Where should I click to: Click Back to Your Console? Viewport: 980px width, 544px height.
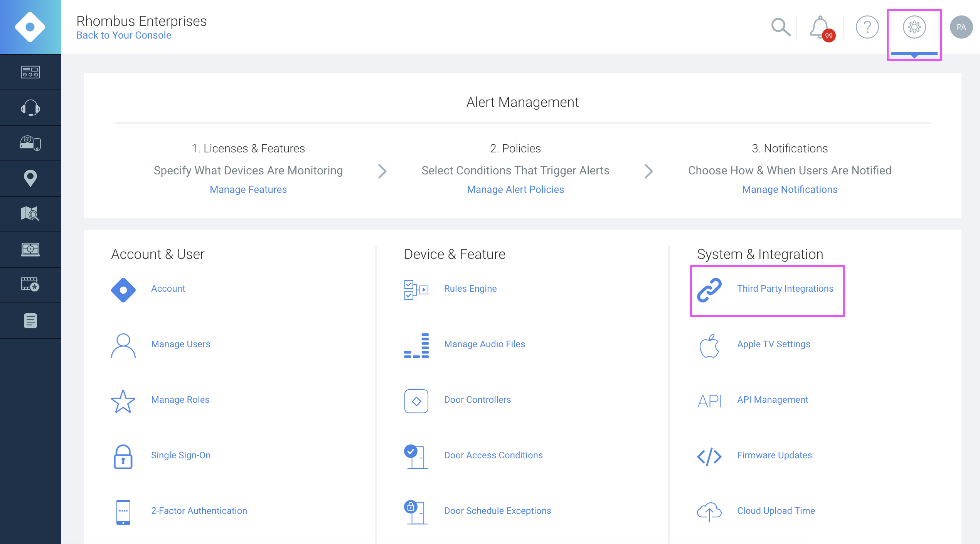pyautogui.click(x=124, y=35)
